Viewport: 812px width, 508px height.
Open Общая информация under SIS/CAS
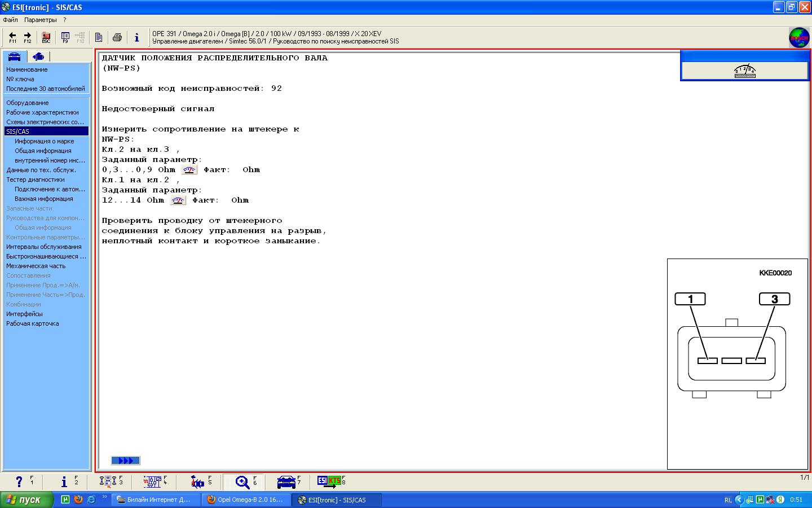pos(43,151)
